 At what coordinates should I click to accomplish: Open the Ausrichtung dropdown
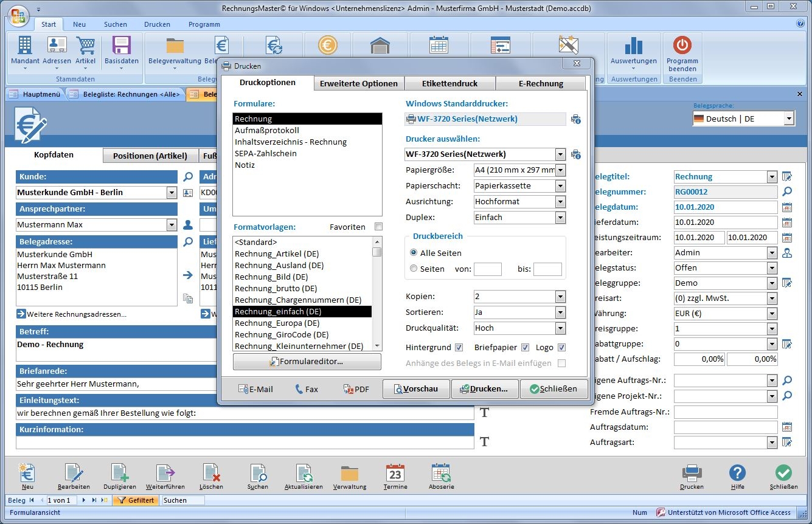click(560, 202)
